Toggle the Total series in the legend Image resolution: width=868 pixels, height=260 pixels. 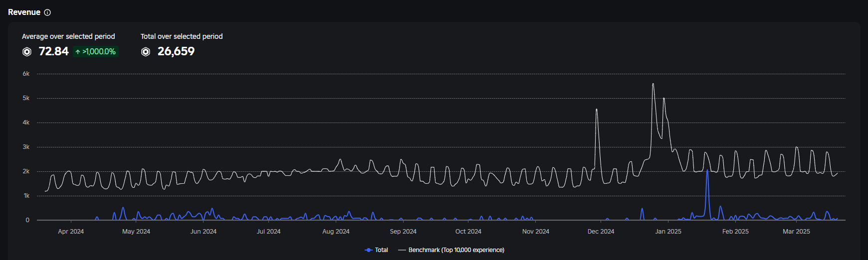377,250
